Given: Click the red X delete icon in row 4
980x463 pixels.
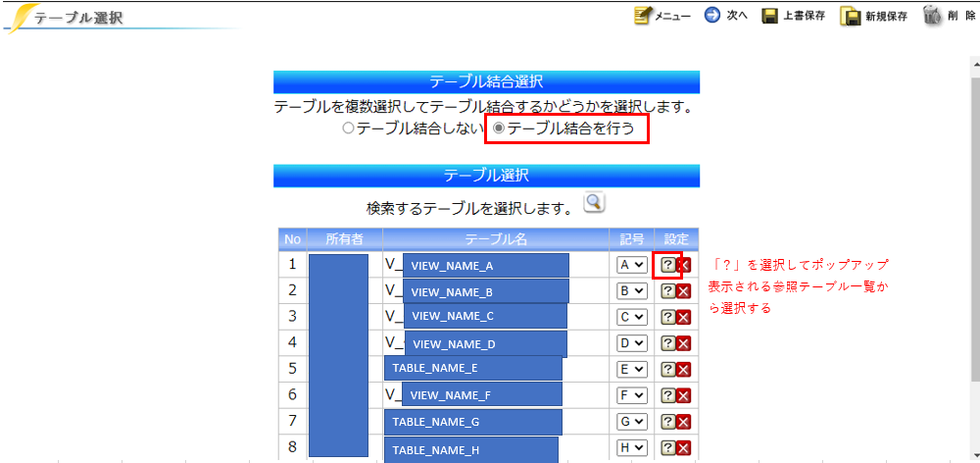Looking at the screenshot, I should click(x=684, y=344).
